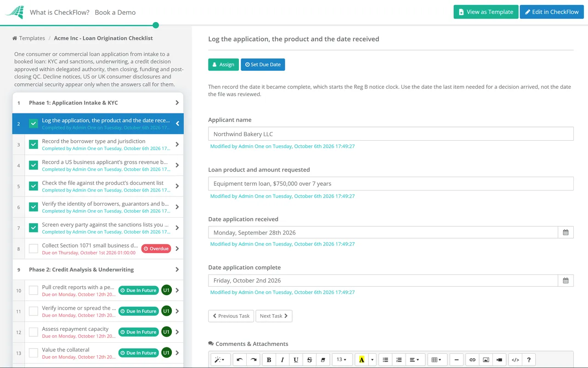The image size is (588, 368).
Task: Click the Assign button
Action: (x=224, y=65)
